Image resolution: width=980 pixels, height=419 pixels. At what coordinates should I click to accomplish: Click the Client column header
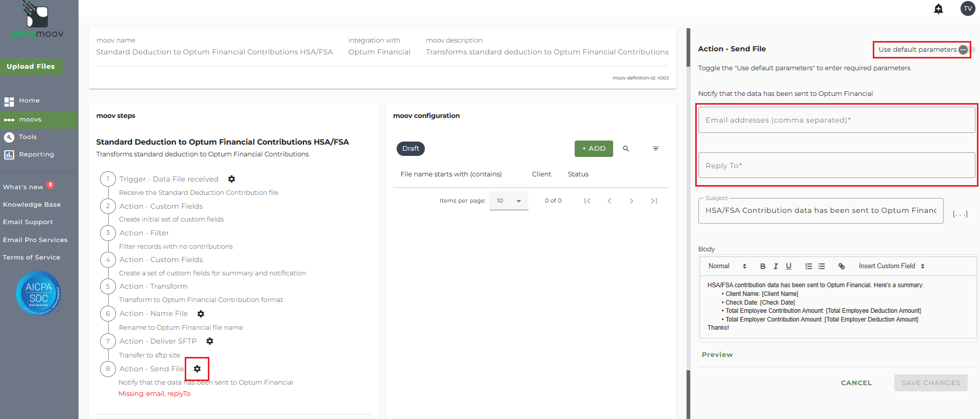click(541, 174)
